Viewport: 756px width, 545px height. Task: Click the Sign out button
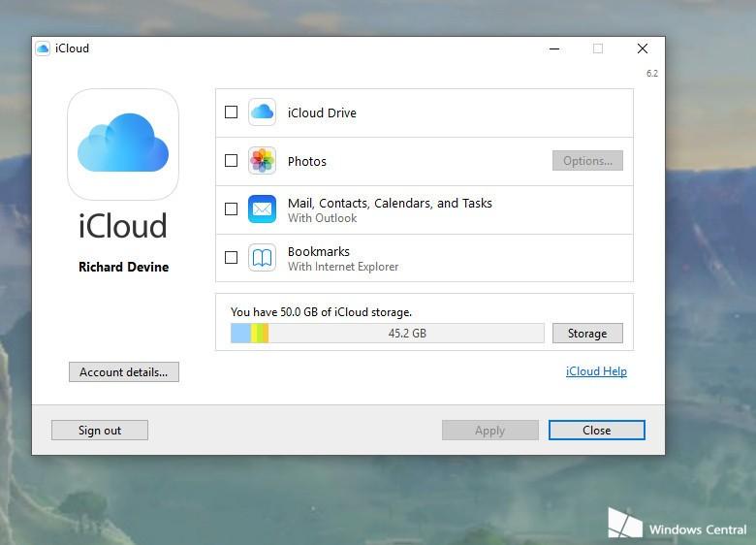point(100,431)
